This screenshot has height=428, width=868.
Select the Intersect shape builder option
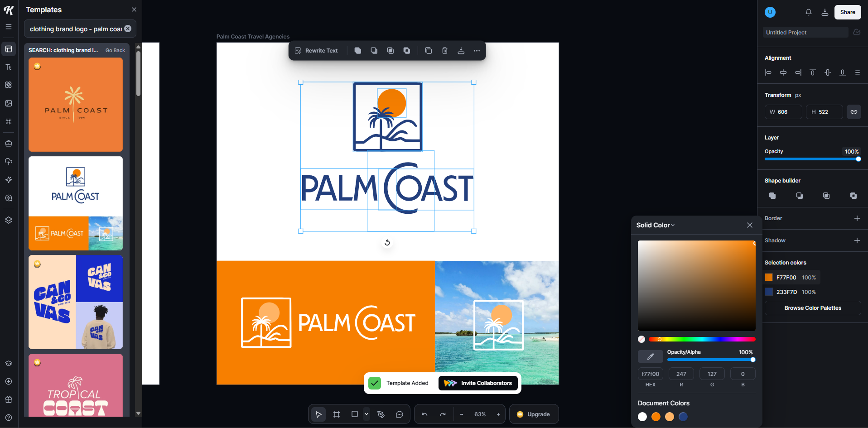pos(826,196)
